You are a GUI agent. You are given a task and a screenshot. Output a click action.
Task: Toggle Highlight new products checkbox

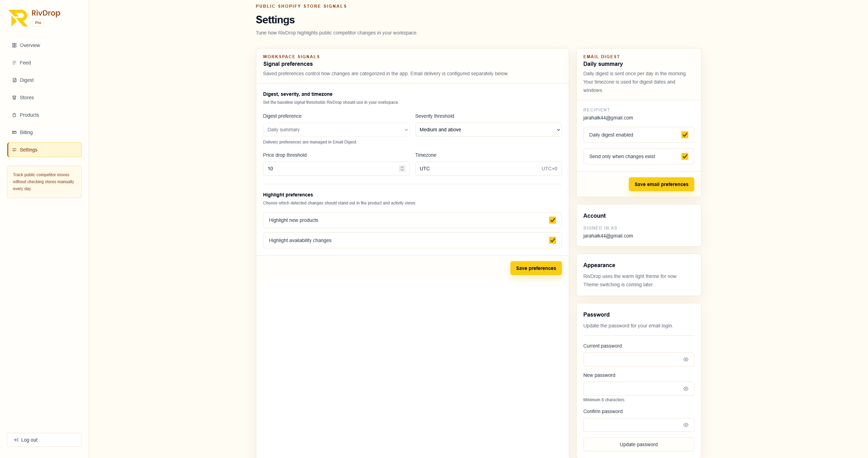click(x=552, y=220)
